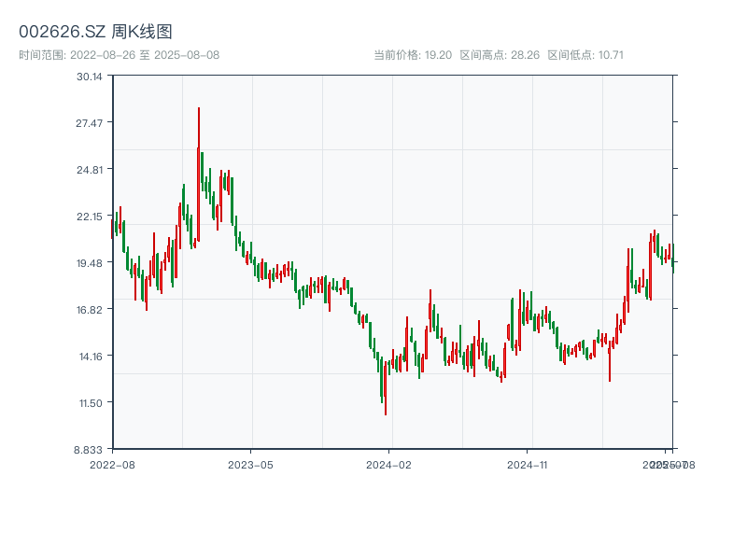Click the final green candlestick at chart's right edge
The width and height of the screenshot is (747, 560).
[673, 259]
